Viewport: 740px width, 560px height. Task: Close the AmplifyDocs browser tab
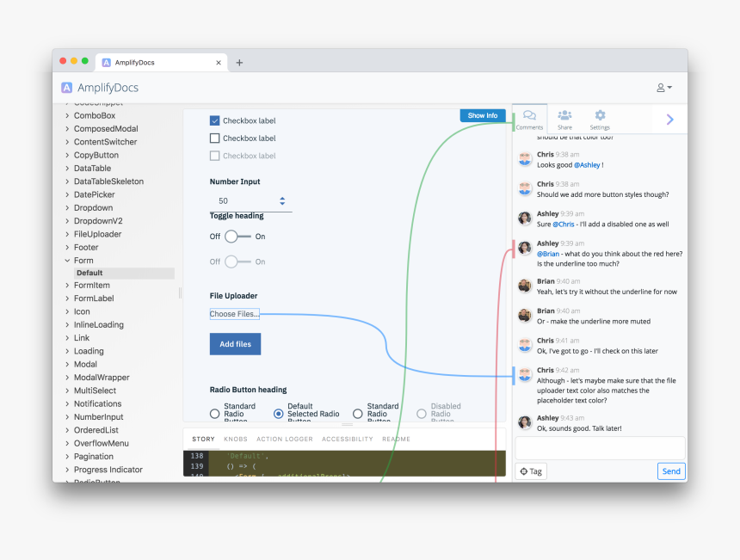pos(219,63)
